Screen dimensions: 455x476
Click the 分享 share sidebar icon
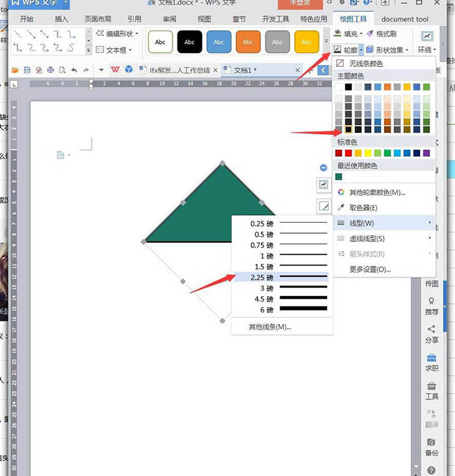coord(432,334)
